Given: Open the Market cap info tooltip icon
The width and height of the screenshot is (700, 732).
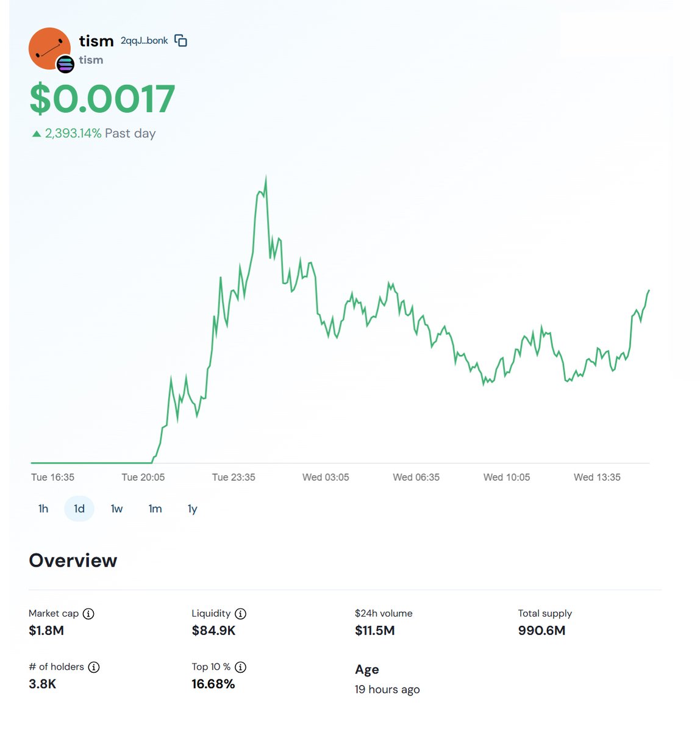Looking at the screenshot, I should [x=88, y=614].
